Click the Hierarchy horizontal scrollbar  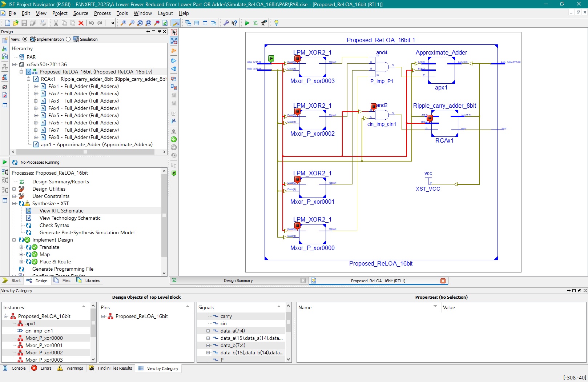[x=85, y=152]
